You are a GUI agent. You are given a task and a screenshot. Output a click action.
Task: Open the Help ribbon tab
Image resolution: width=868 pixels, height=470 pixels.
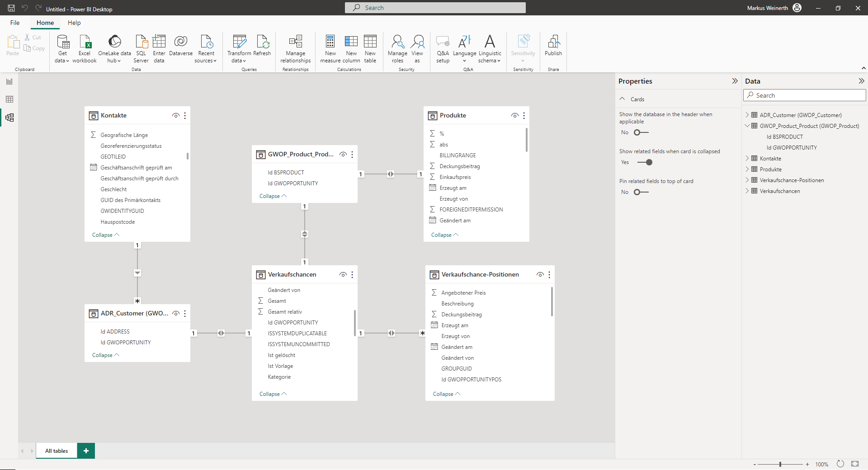pyautogui.click(x=74, y=23)
